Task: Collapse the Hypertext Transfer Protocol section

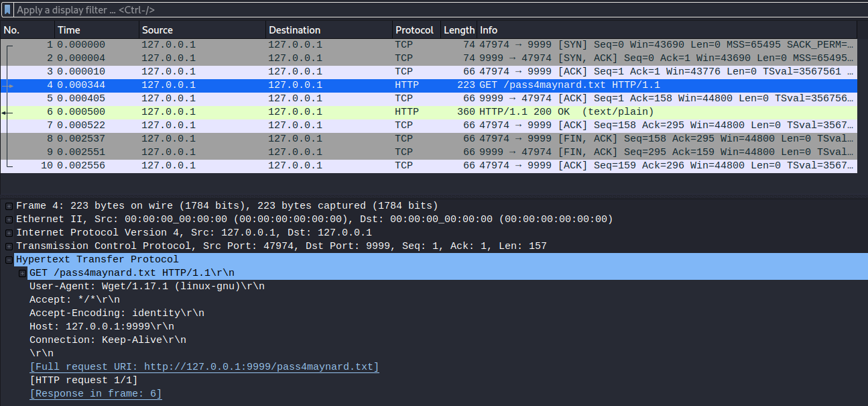Action: 9,260
